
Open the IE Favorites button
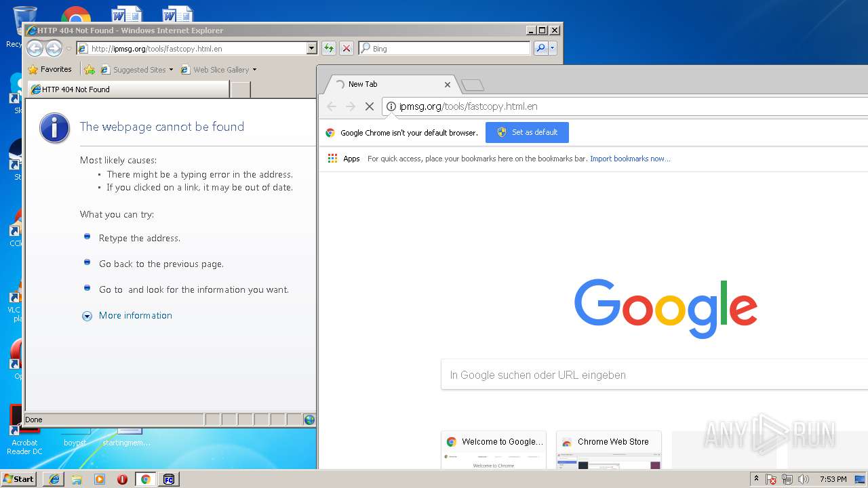tap(50, 69)
